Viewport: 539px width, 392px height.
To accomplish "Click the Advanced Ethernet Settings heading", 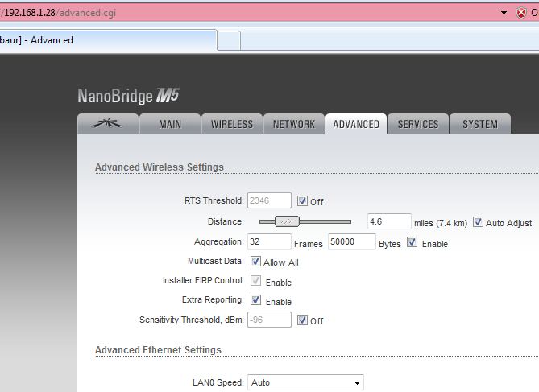I will 158,350.
